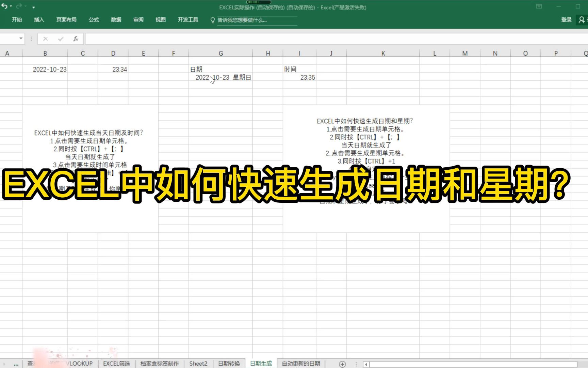Switch to the 视图 tab

tap(161, 20)
